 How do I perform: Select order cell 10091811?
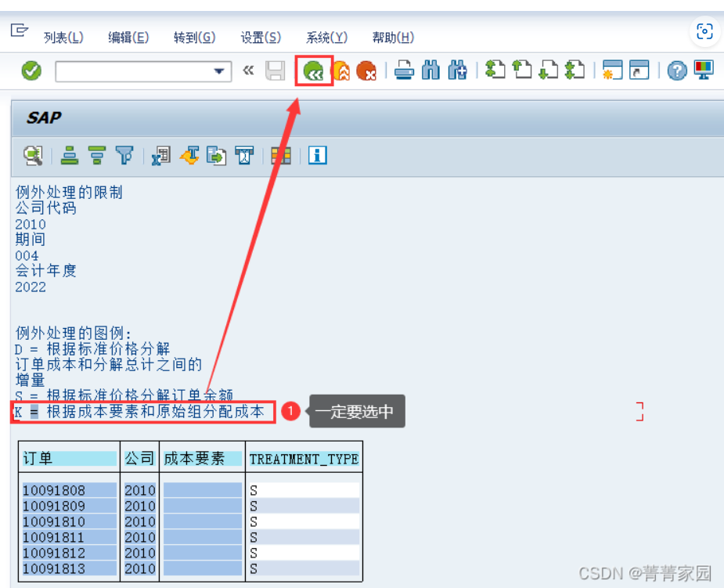[x=70, y=537]
